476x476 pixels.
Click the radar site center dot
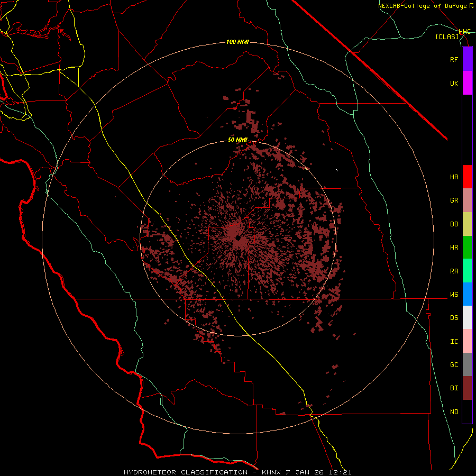click(x=238, y=239)
